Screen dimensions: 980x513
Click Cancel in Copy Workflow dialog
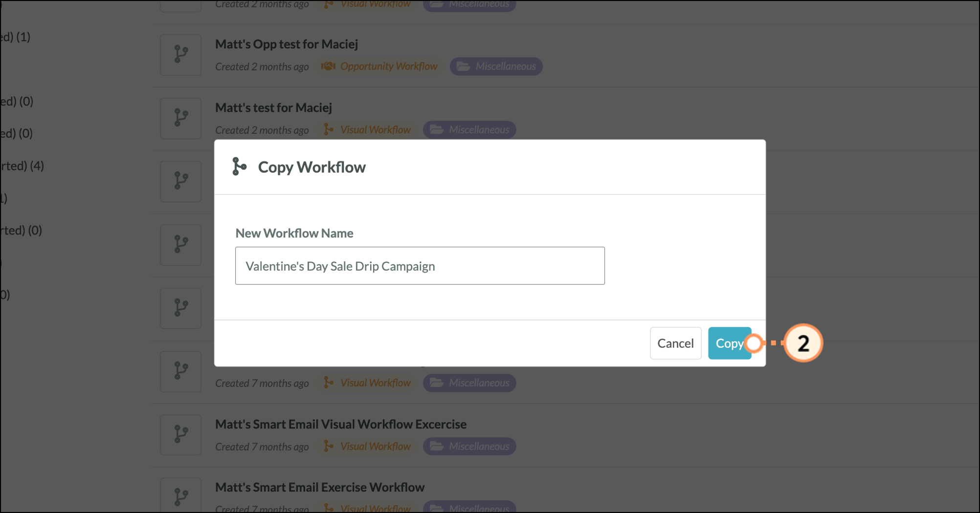tap(675, 343)
